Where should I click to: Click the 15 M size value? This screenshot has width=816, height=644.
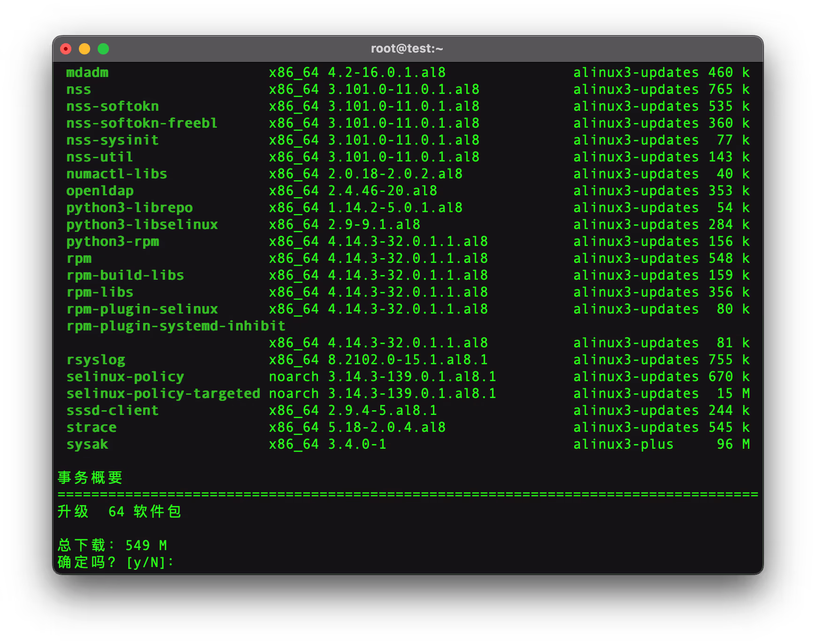pos(733,394)
